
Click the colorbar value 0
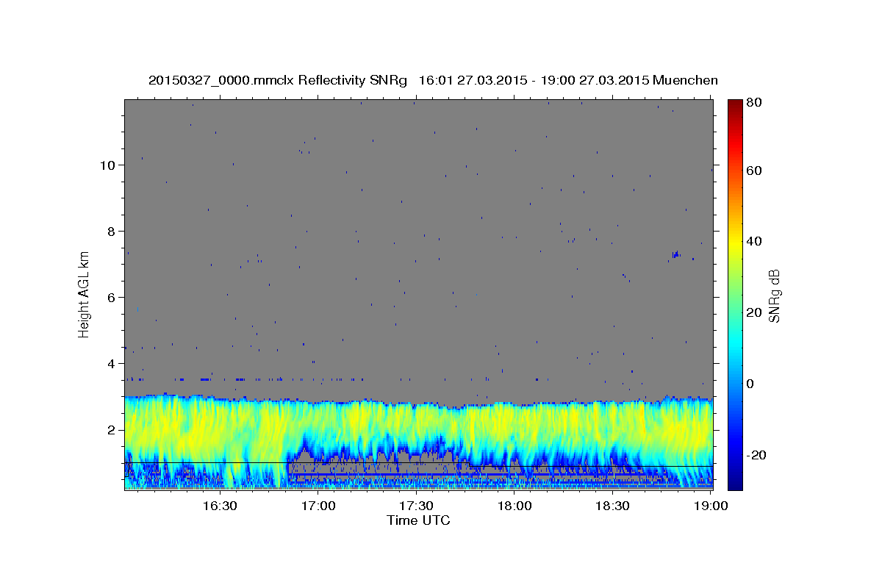point(750,384)
